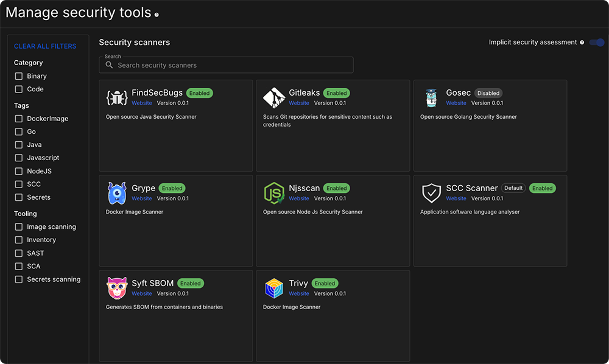
Task: Click 'Open source Node Js Security Scanner' text
Action: pyautogui.click(x=312, y=212)
